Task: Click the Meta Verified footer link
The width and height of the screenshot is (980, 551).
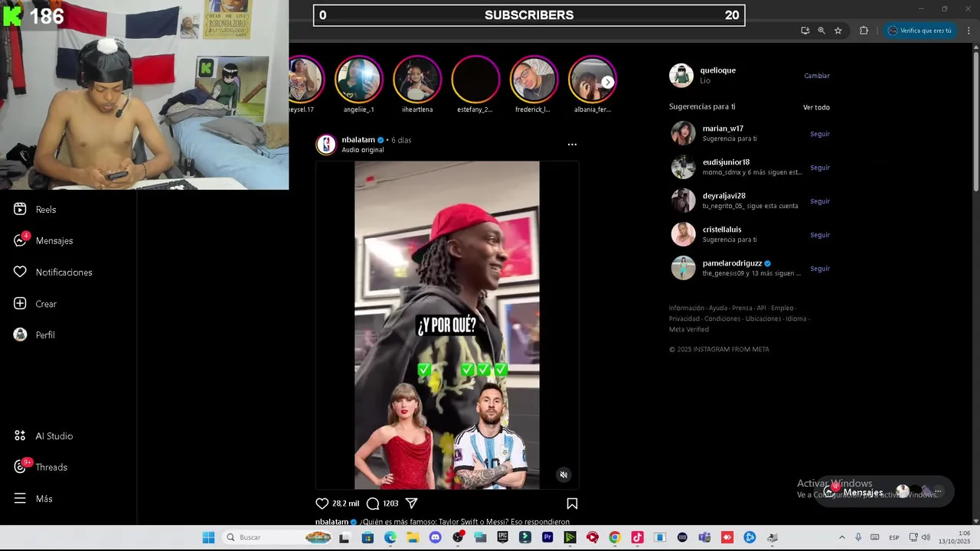Action: [x=689, y=330]
